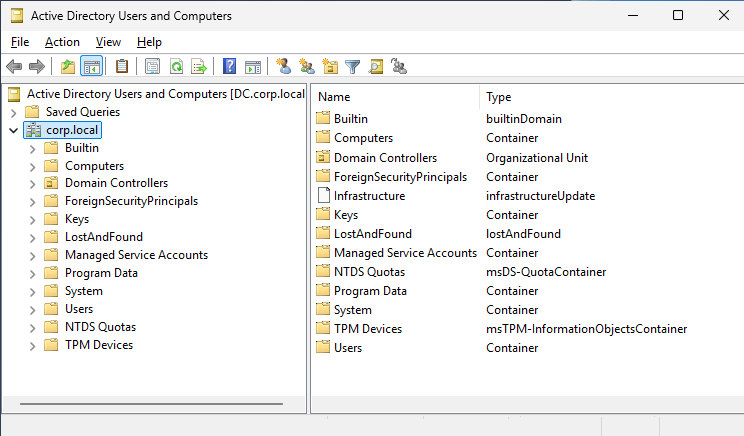Select Keys row in the list pane
The width and height of the screenshot is (744, 436).
345,215
